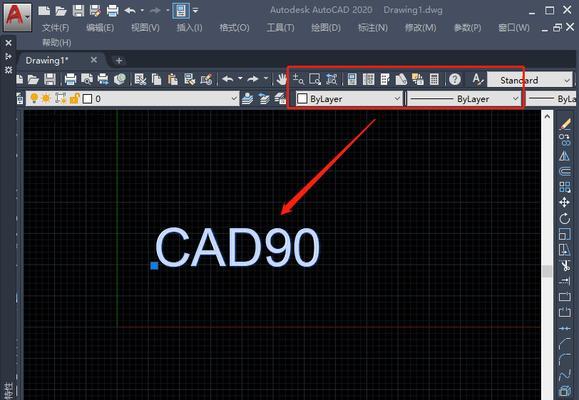Select the Match Properties brush icon

coord(190,79)
